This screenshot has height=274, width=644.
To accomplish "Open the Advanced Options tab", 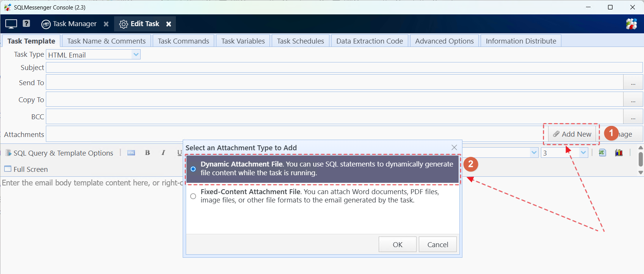I will 444,41.
